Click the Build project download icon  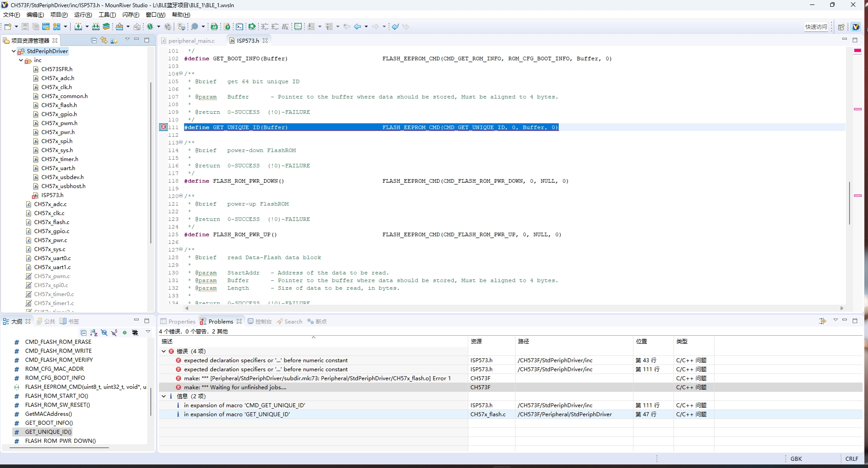pos(78,27)
